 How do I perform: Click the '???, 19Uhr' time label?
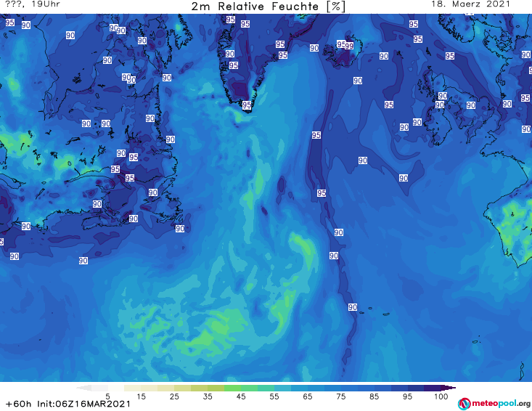tap(33, 4)
